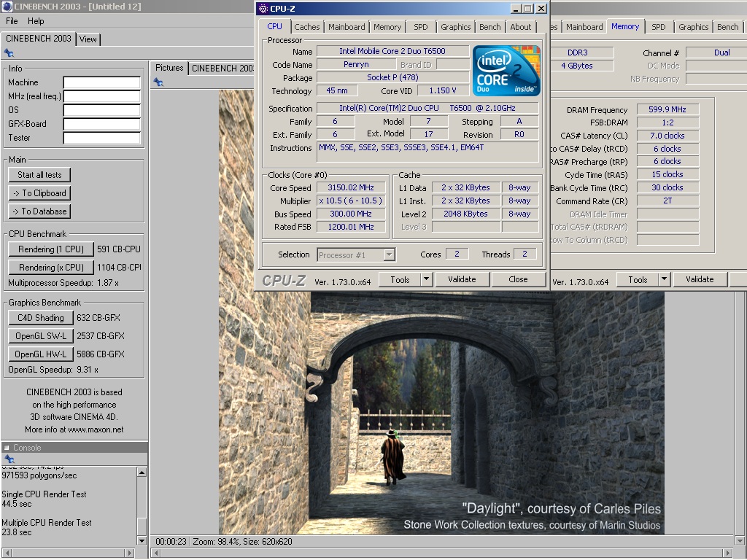The height and width of the screenshot is (560, 747).
Task: Click the Tools button in background CPU-Z window
Action: 638,279
